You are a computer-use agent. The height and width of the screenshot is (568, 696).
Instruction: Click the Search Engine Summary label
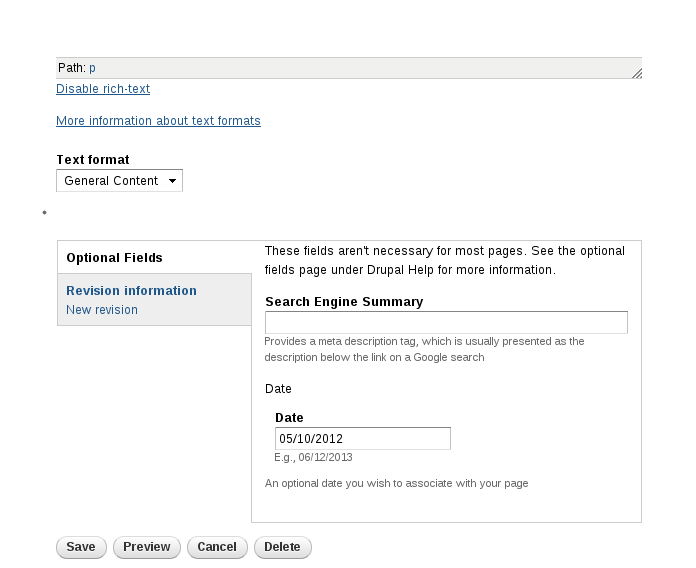pos(344,302)
